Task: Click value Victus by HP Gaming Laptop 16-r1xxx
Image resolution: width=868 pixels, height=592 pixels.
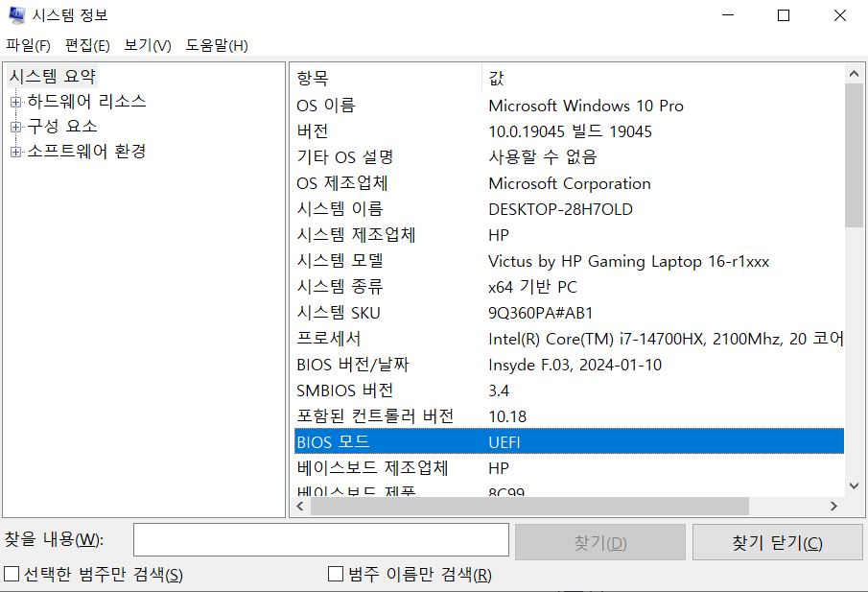Action: pyautogui.click(x=629, y=261)
